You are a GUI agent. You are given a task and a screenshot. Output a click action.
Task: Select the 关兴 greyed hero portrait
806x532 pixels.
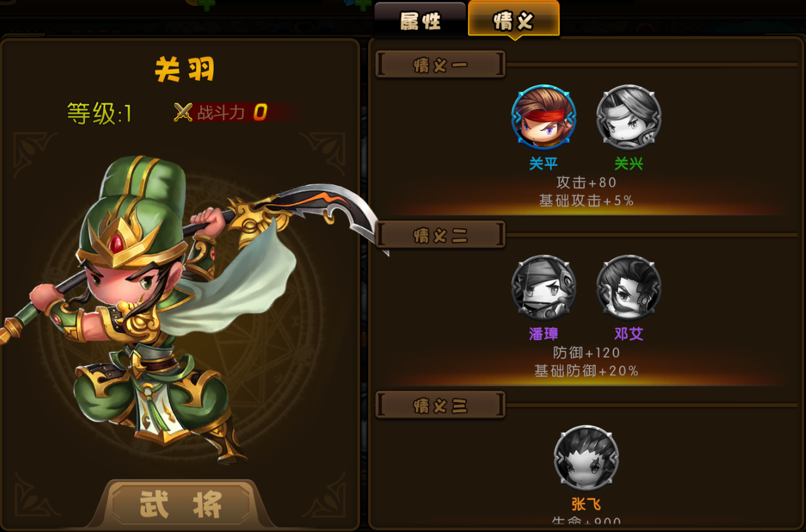(628, 117)
